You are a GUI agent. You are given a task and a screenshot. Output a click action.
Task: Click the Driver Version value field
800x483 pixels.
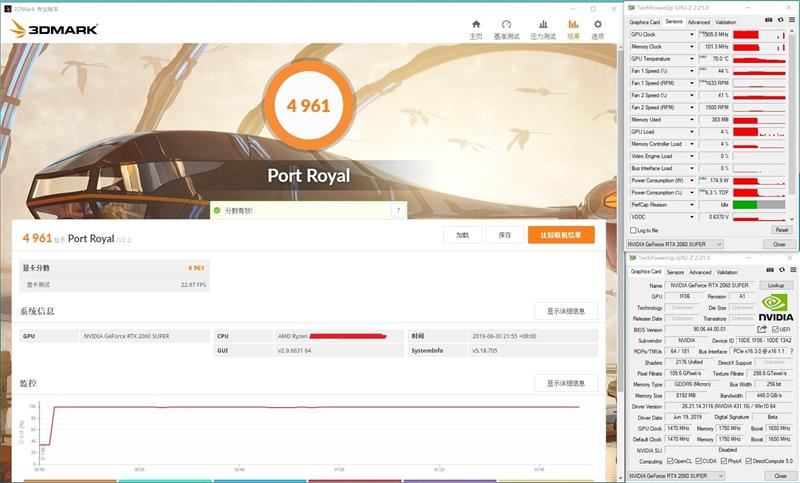pos(729,406)
